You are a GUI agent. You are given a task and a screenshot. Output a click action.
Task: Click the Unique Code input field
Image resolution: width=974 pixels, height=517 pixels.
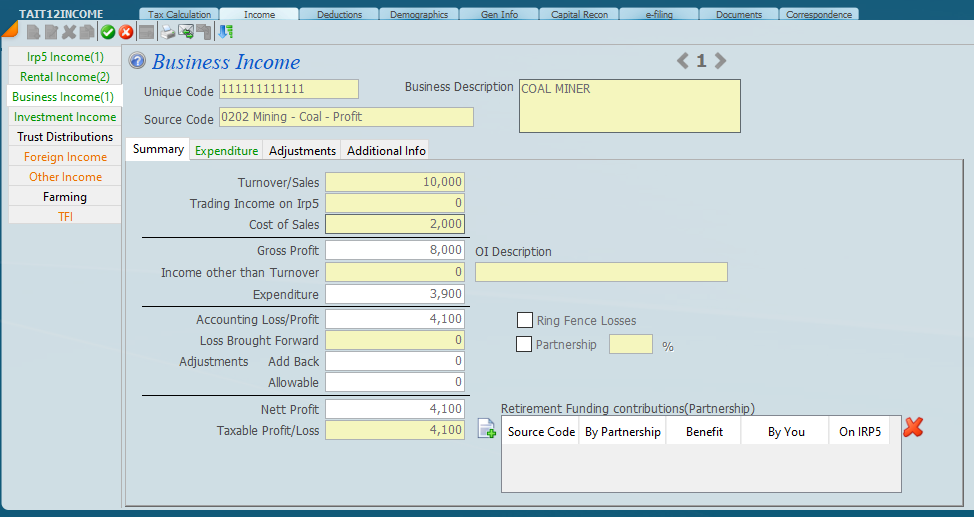point(289,89)
